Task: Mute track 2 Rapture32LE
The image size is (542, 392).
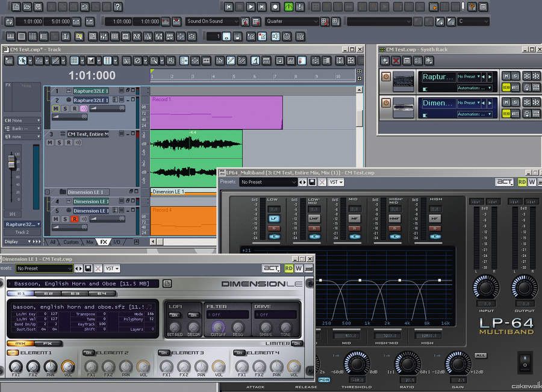Action: click(55, 108)
